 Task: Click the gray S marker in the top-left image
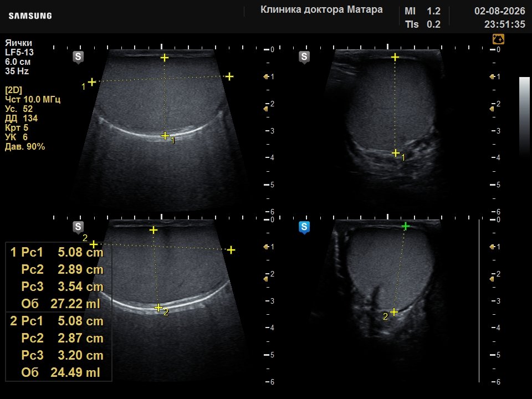click(x=78, y=57)
